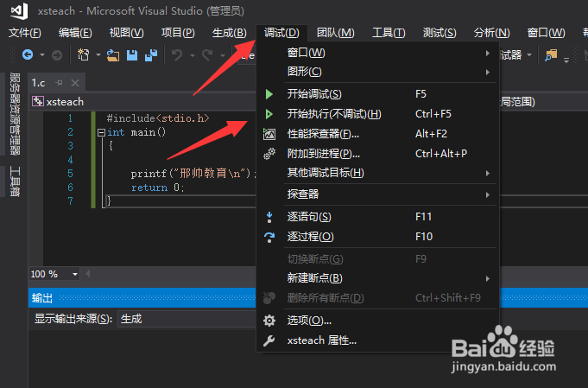The image size is (588, 388).
Task: Click the save all files icon
Action: (151, 55)
